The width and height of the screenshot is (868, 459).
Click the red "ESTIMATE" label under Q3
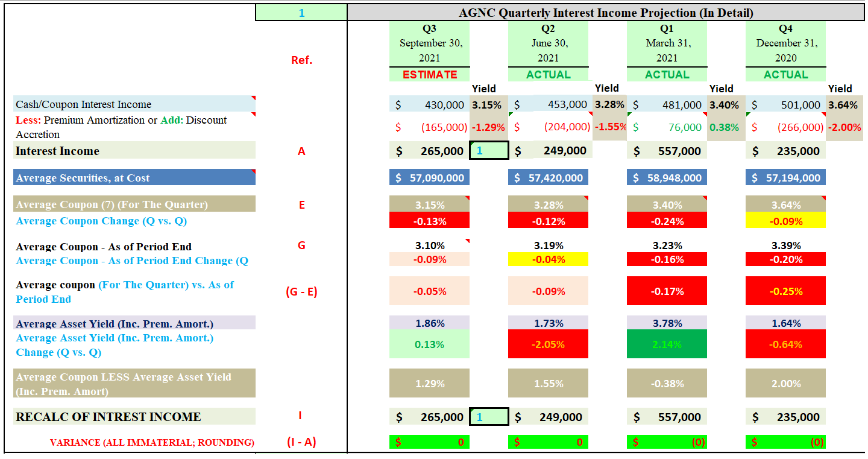tap(429, 74)
